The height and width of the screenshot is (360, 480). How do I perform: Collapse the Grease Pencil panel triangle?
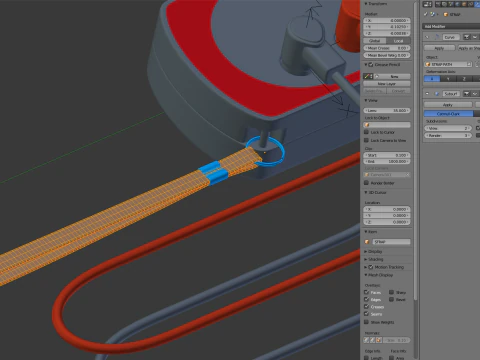(x=366, y=65)
